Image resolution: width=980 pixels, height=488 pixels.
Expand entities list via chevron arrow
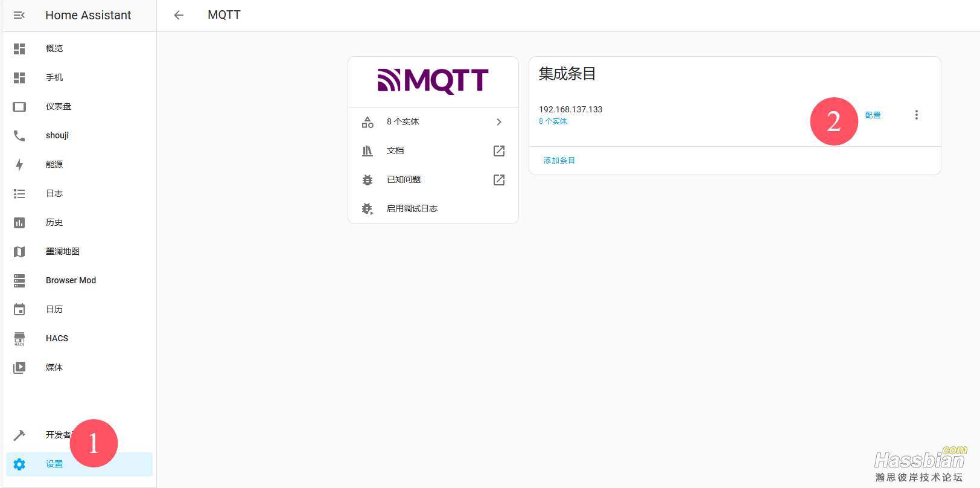(499, 122)
